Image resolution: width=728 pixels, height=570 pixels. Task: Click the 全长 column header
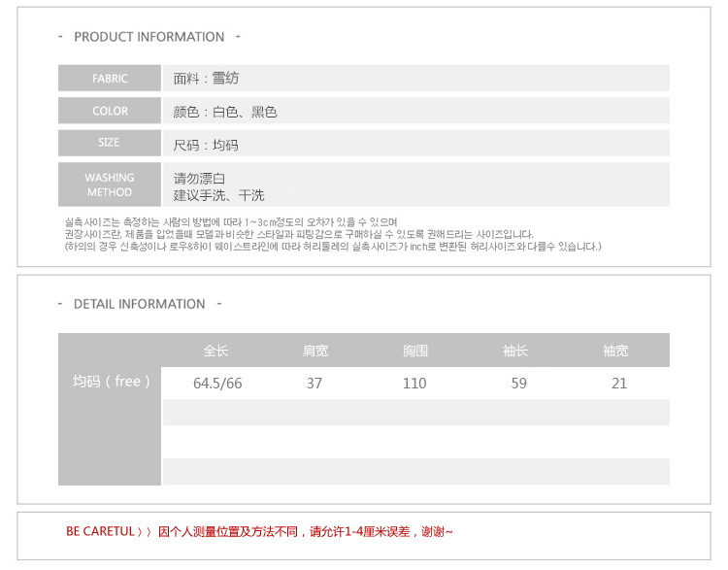(x=216, y=351)
